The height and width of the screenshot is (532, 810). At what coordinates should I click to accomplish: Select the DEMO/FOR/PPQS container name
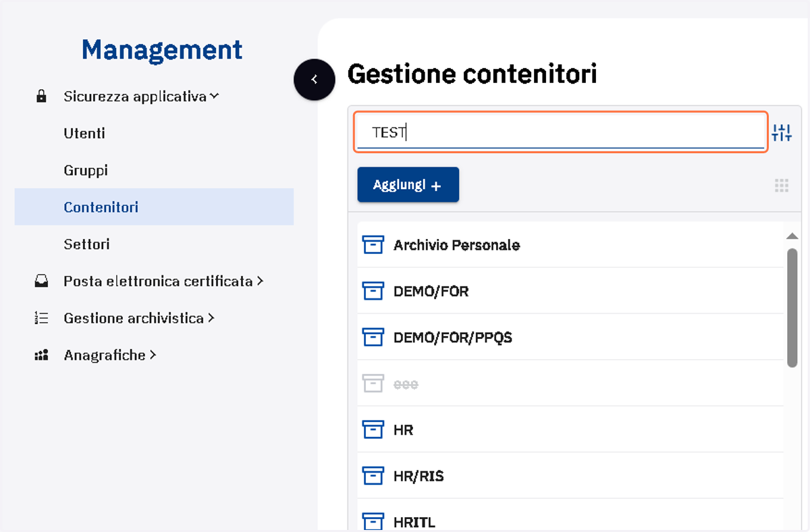(x=453, y=338)
